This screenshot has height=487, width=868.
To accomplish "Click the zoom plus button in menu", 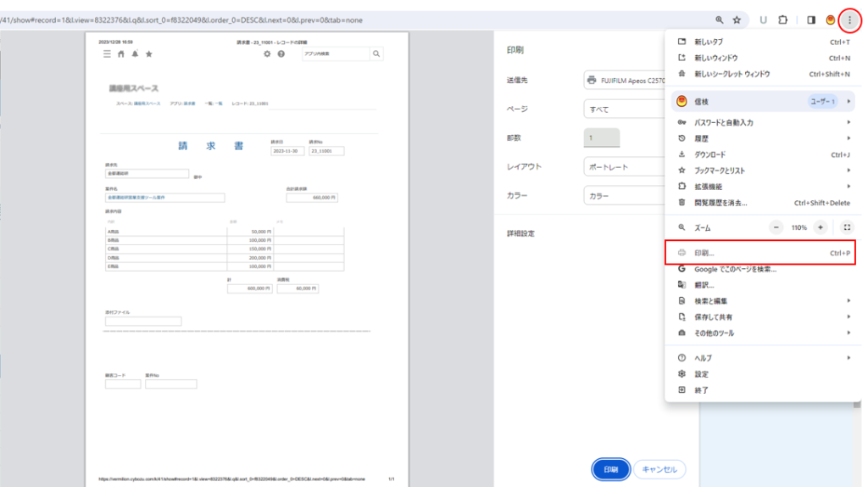I will [x=820, y=227].
